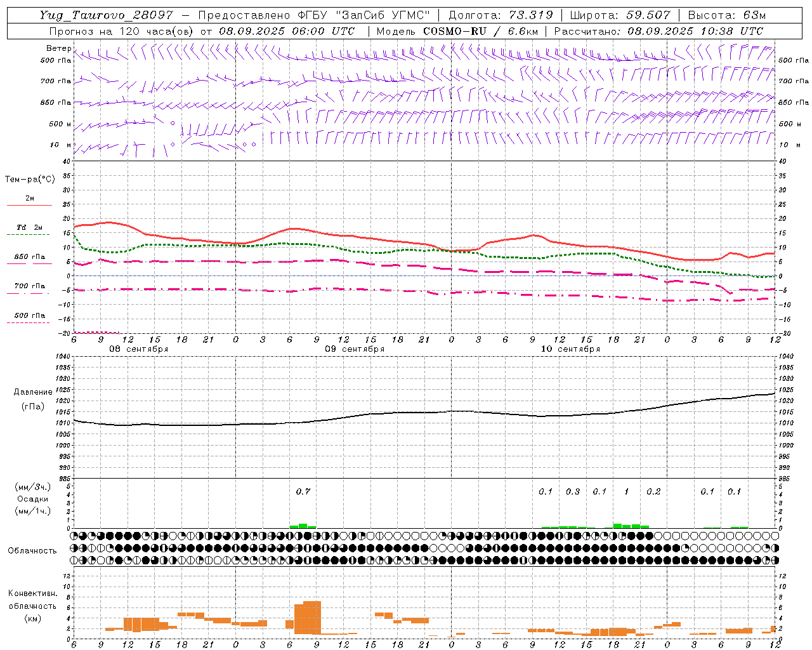
Task: Click the (гПа) unit under Давление
Action: [32, 406]
